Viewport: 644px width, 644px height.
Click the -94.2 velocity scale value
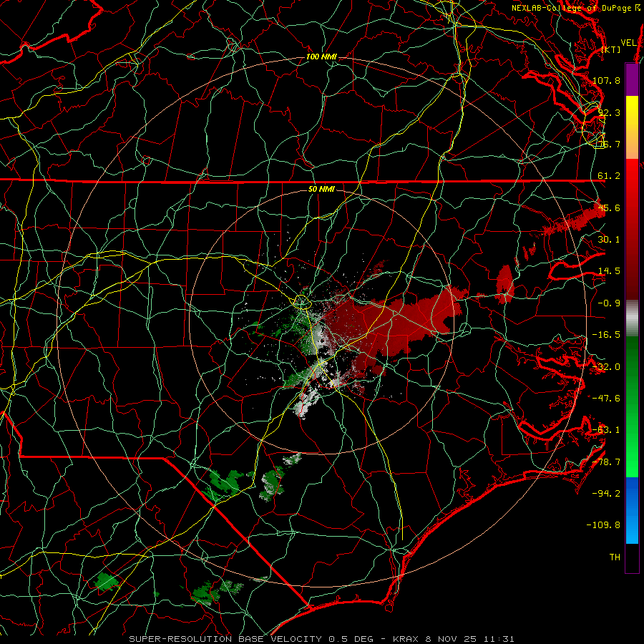(x=606, y=494)
